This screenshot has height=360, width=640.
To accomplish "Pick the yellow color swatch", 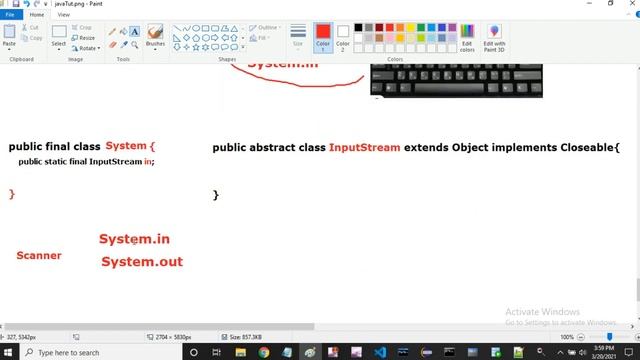I will [x=411, y=27].
